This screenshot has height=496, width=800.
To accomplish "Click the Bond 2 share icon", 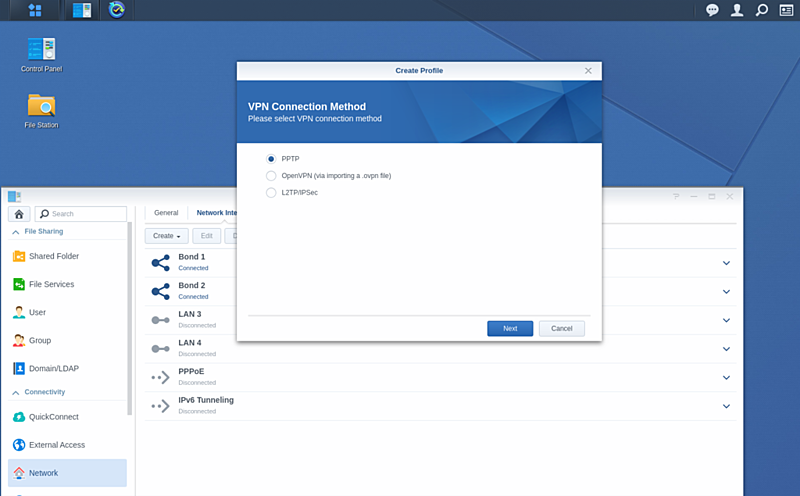I will click(160, 291).
